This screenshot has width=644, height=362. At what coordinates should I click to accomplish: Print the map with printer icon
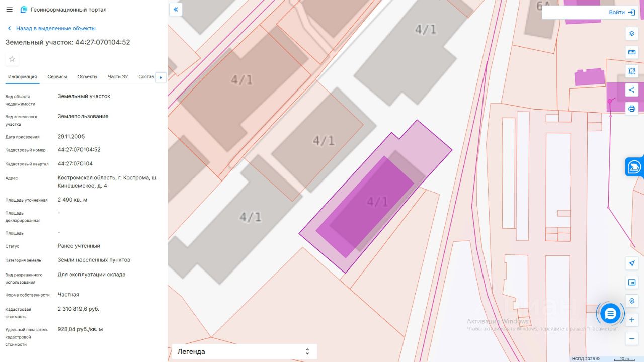point(632,109)
